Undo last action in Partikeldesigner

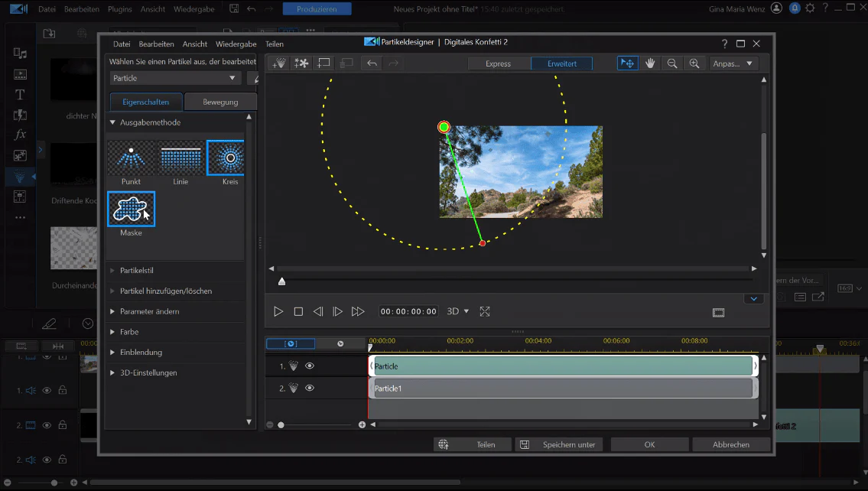[372, 63]
